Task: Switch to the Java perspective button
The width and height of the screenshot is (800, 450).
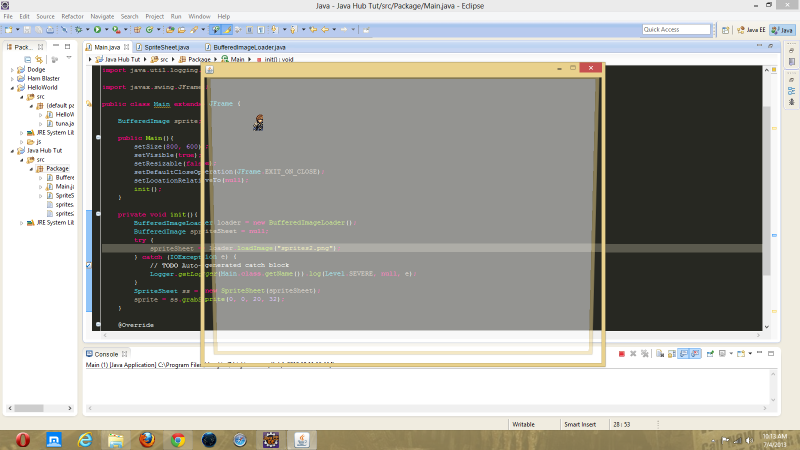Action: [783, 30]
